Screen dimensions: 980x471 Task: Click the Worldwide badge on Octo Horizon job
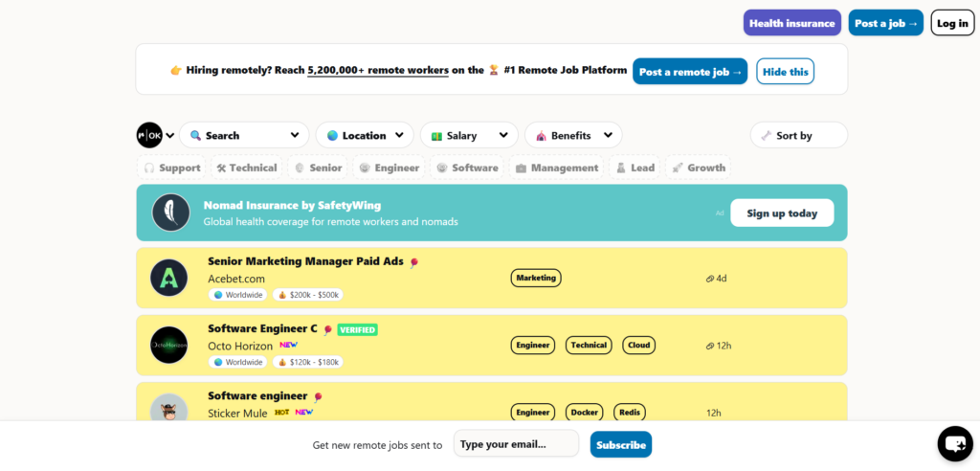click(237, 362)
